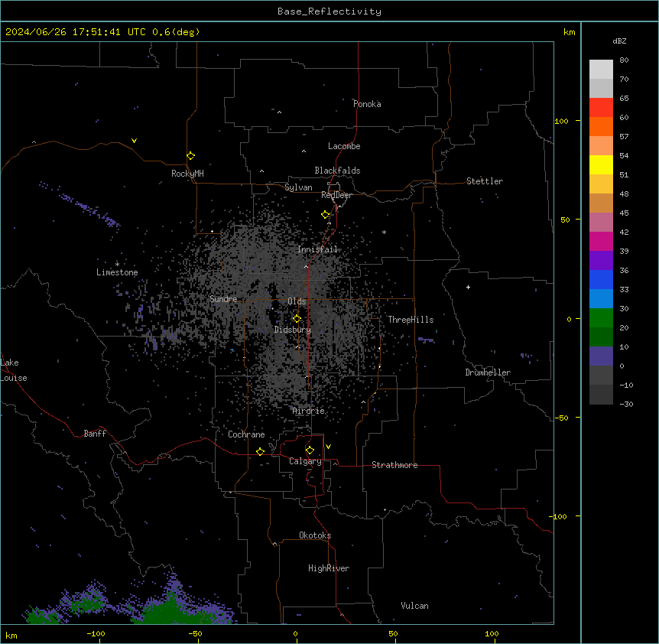Select the blue 33-36 dBZ color swatch
659x644 pixels.
click(601, 280)
